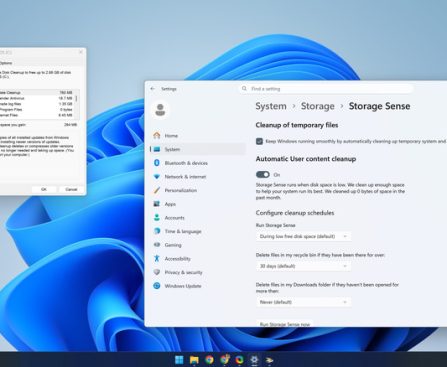447x367 pixels.
Task: Expand the Run Storage Sense dropdown
Action: (303, 236)
